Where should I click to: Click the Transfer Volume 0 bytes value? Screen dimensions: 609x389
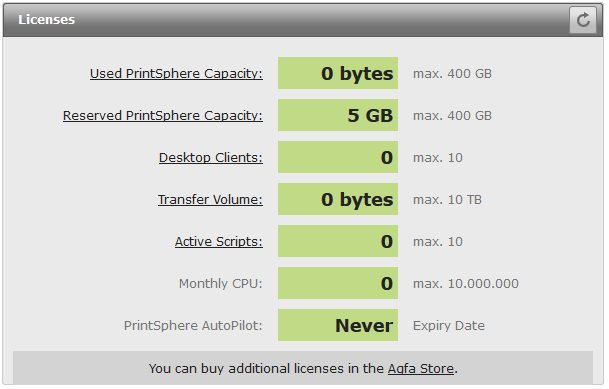[x=338, y=199]
